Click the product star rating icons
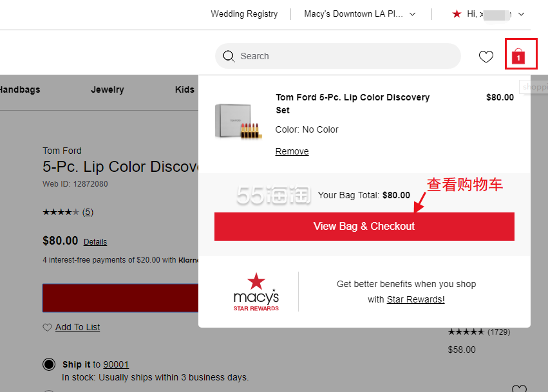The width and height of the screenshot is (548, 392). coord(61,212)
